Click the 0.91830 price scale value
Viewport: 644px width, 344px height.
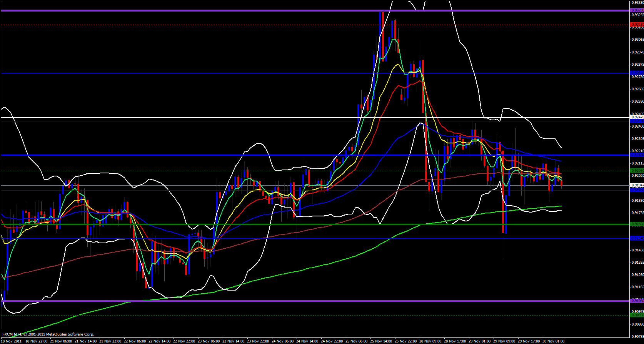coord(637,200)
